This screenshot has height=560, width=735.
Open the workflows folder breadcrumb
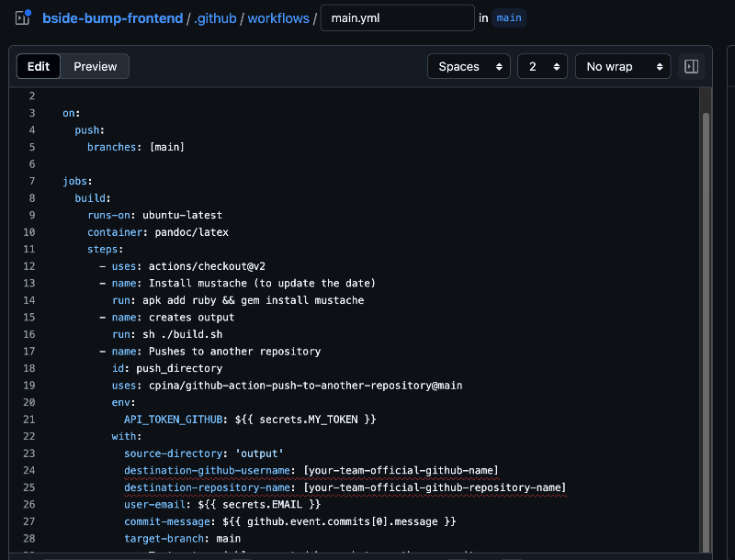[x=278, y=18]
